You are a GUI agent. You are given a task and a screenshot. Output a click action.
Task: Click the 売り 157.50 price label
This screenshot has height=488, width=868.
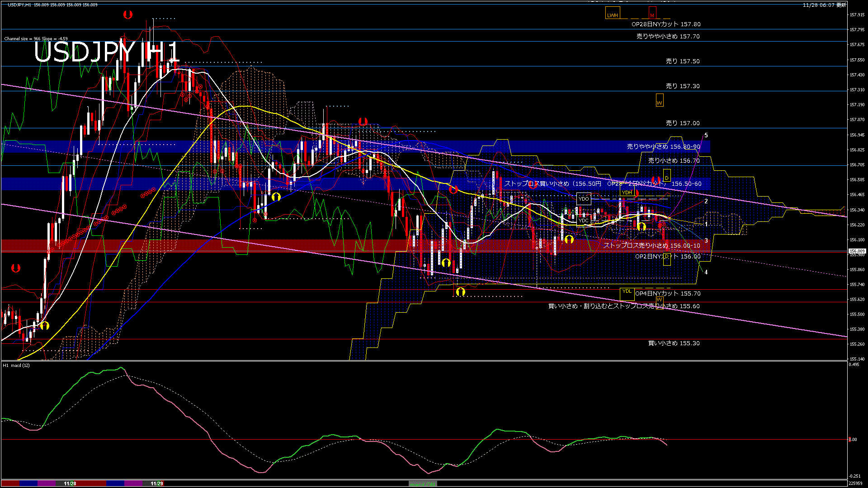[x=682, y=61]
